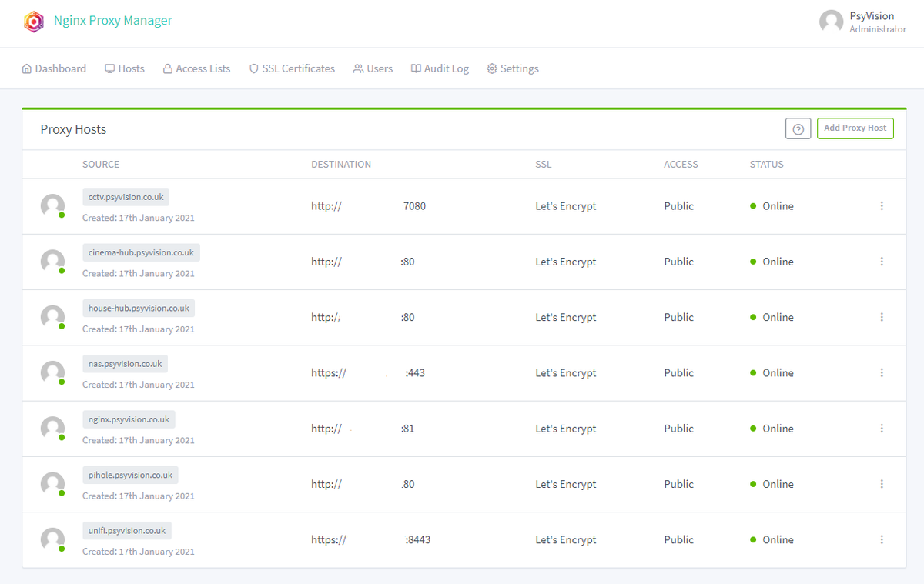
Task: Click the SOURCE column header
Action: 101,165
